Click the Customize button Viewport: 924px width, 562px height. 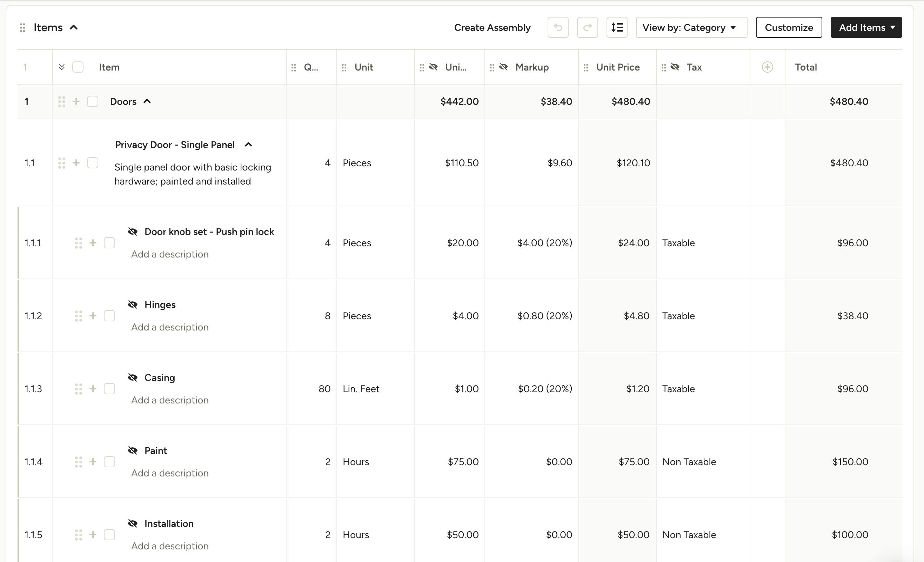click(x=789, y=27)
